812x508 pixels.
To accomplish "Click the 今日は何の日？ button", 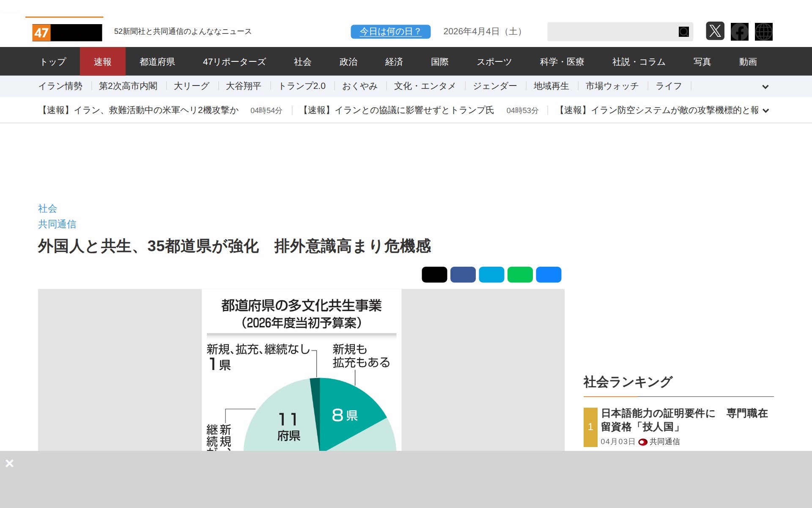I will coord(390,31).
